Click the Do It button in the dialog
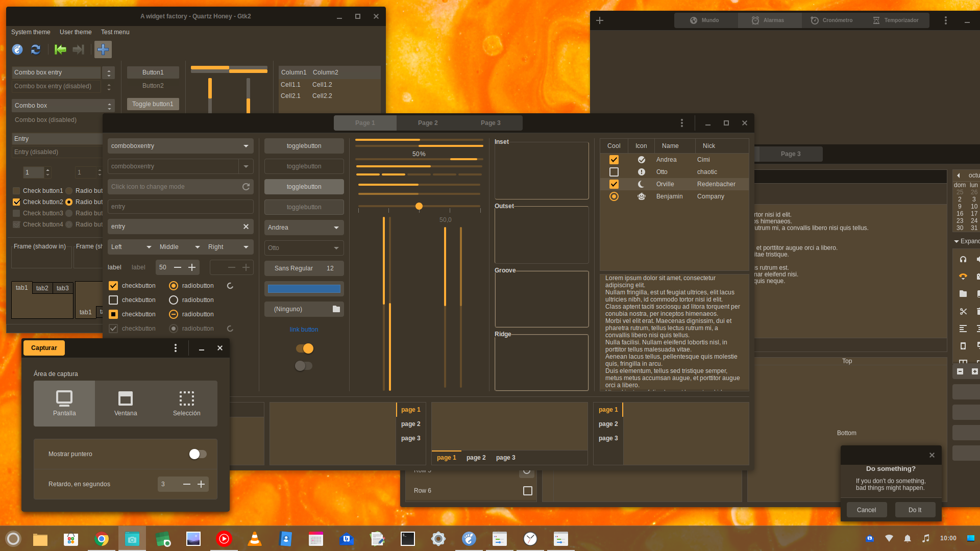Viewport: 980px width, 551px height. 915,509
